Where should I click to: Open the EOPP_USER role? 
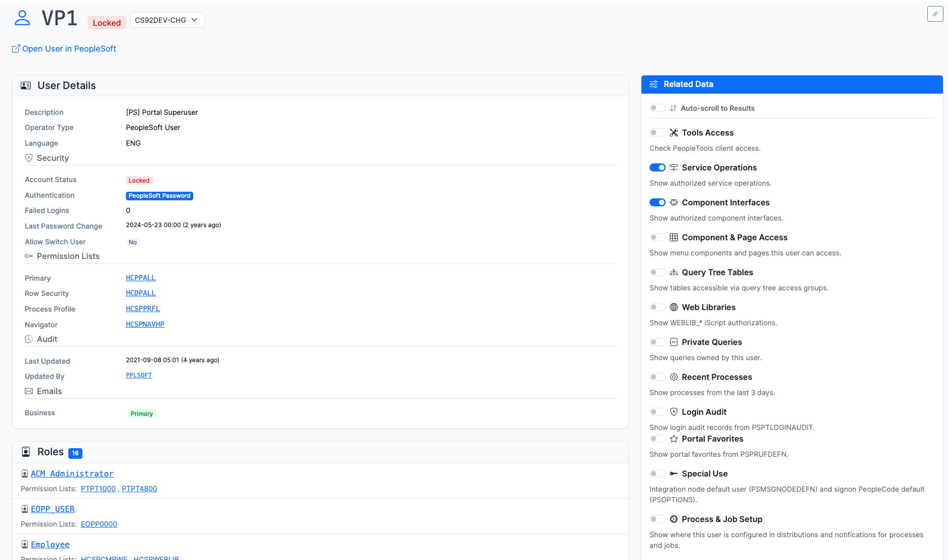[x=53, y=509]
